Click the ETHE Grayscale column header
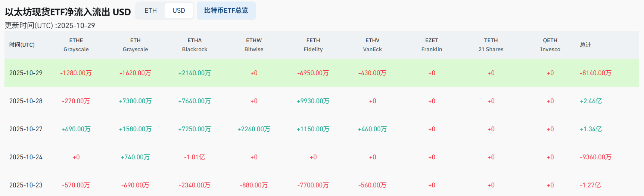Image resolution: width=644 pixels, height=196 pixels. pyautogui.click(x=76, y=45)
